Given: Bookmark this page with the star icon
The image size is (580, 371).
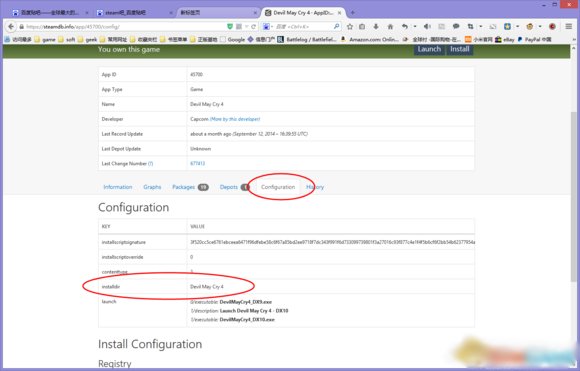Looking at the screenshot, I should (x=350, y=27).
